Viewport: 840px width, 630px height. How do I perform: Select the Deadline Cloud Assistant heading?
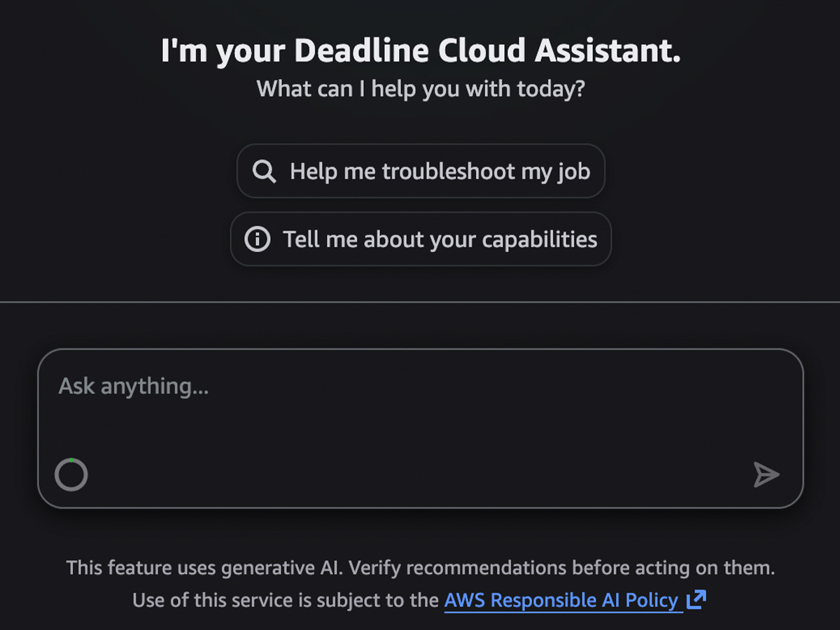pyautogui.click(x=420, y=50)
